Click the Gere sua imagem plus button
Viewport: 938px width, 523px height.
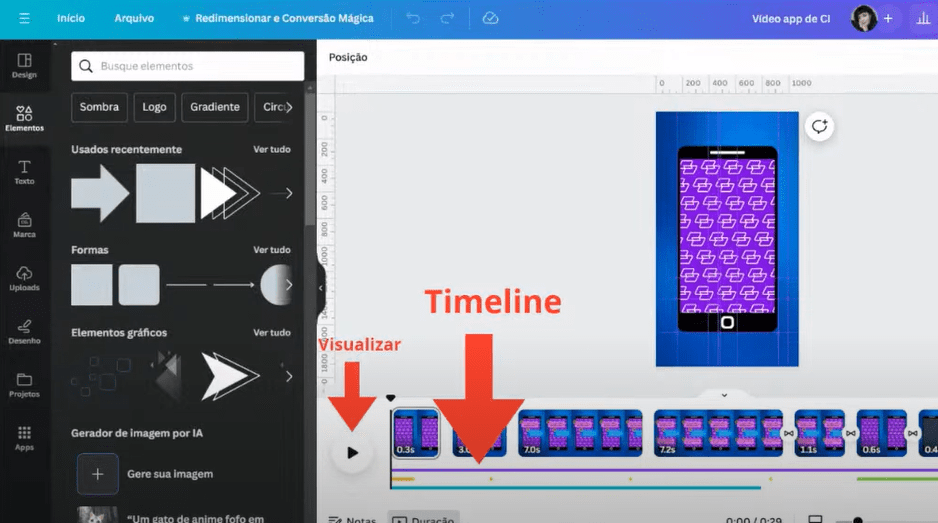(x=98, y=474)
